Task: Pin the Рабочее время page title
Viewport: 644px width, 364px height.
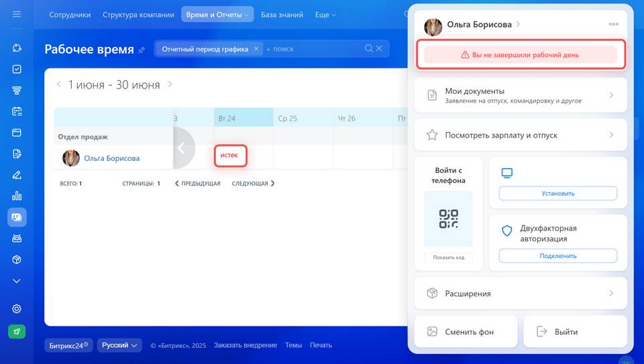Action: [142, 50]
